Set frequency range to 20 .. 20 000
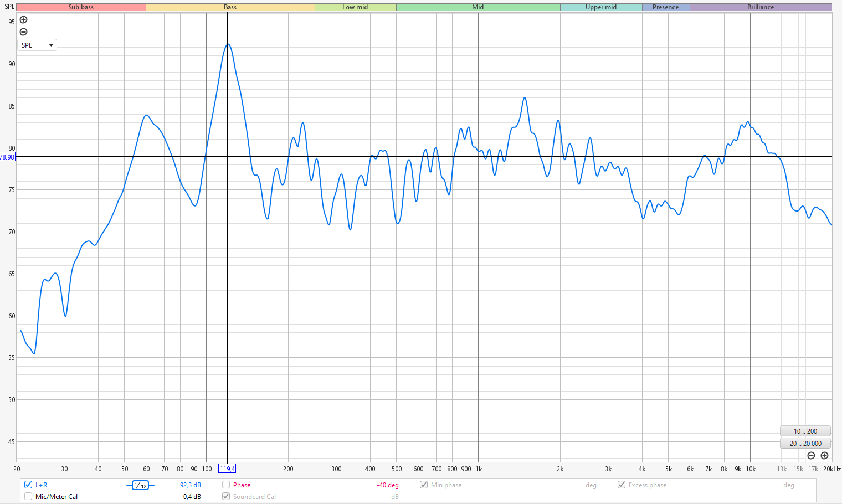 (805, 443)
